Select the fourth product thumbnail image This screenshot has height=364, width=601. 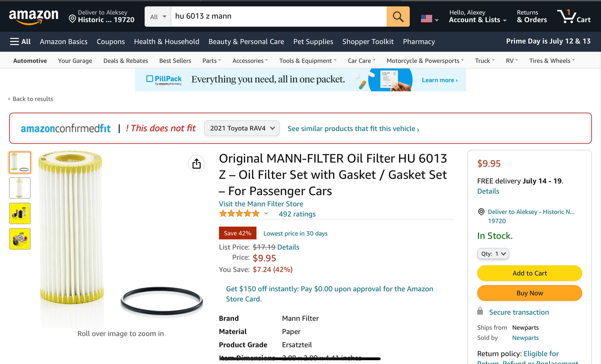click(20, 239)
